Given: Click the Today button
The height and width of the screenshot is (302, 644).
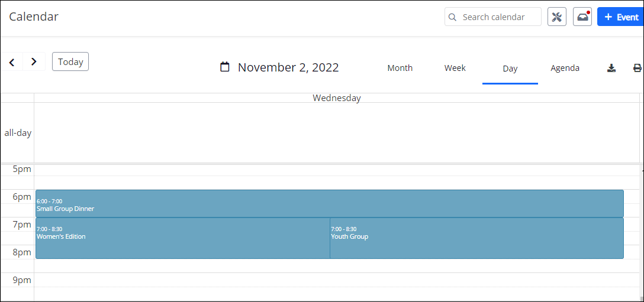Looking at the screenshot, I should [x=70, y=62].
